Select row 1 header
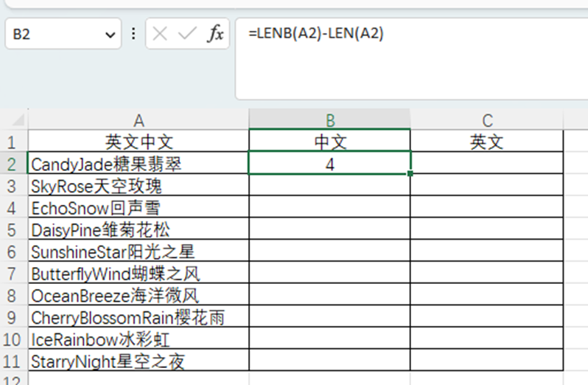This screenshot has width=588, height=385. point(13,141)
